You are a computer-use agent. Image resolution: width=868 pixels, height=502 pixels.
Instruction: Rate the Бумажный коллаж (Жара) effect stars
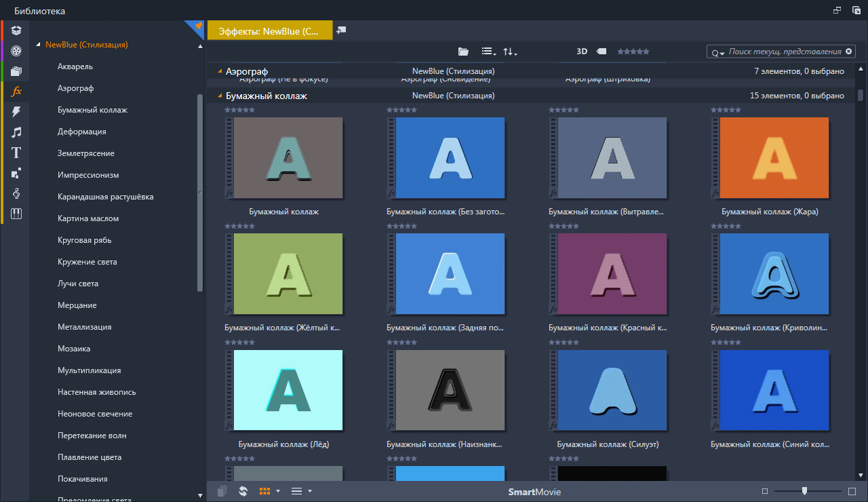[x=726, y=109]
